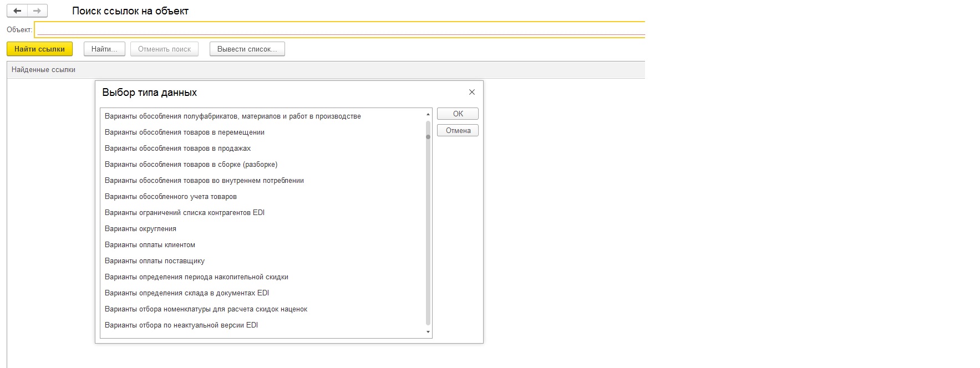Select "Варианты округления" row

tap(263, 228)
